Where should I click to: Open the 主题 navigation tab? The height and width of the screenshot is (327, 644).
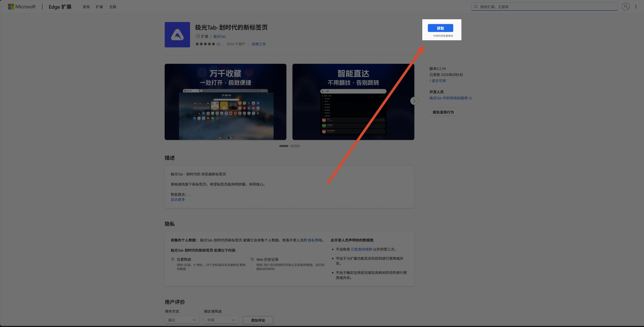tap(113, 7)
